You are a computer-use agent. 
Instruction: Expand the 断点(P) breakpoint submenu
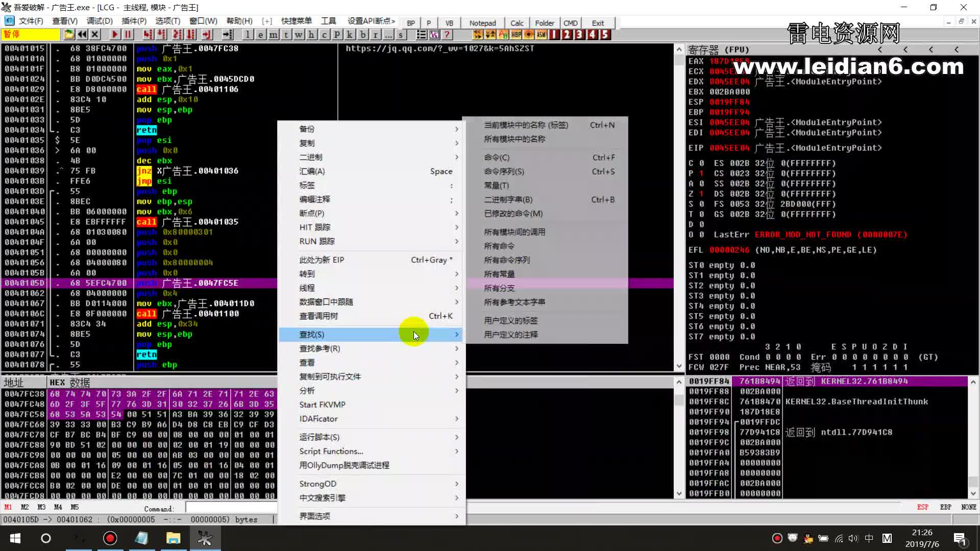[x=371, y=213]
